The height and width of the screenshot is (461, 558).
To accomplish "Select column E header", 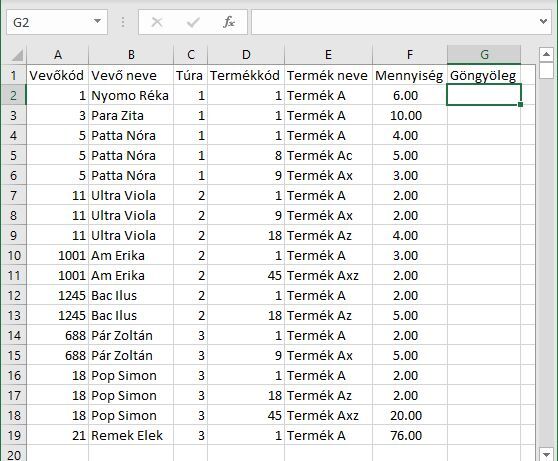I will 328,55.
